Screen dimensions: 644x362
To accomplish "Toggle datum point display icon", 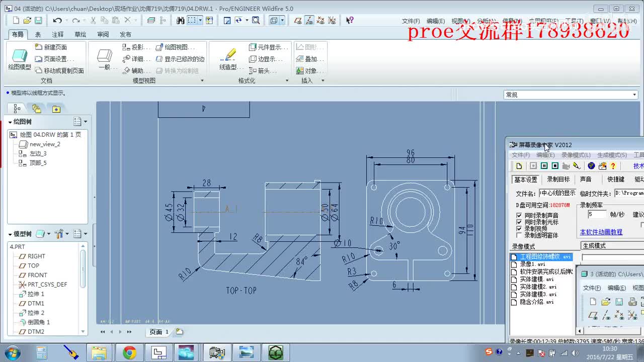I will 320,20.
